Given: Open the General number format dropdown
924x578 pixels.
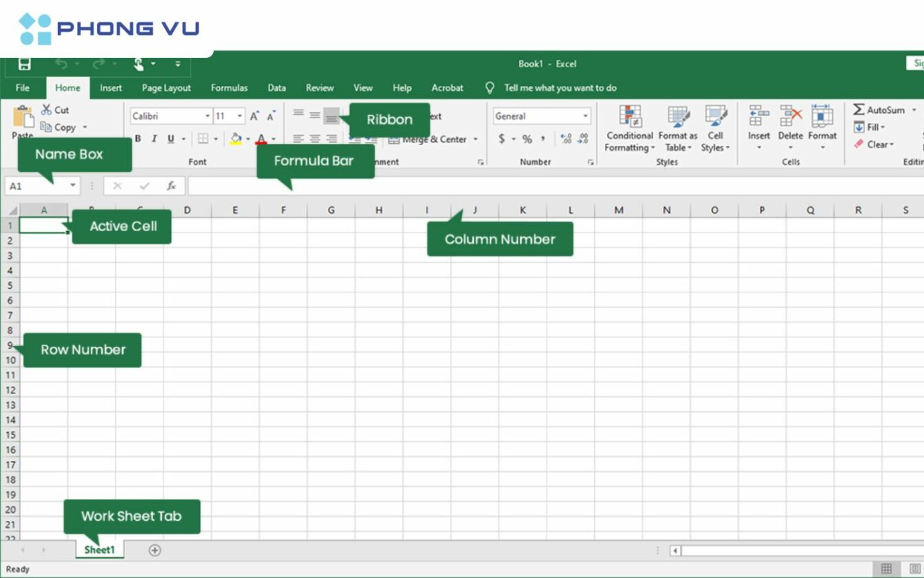Looking at the screenshot, I should tap(585, 116).
